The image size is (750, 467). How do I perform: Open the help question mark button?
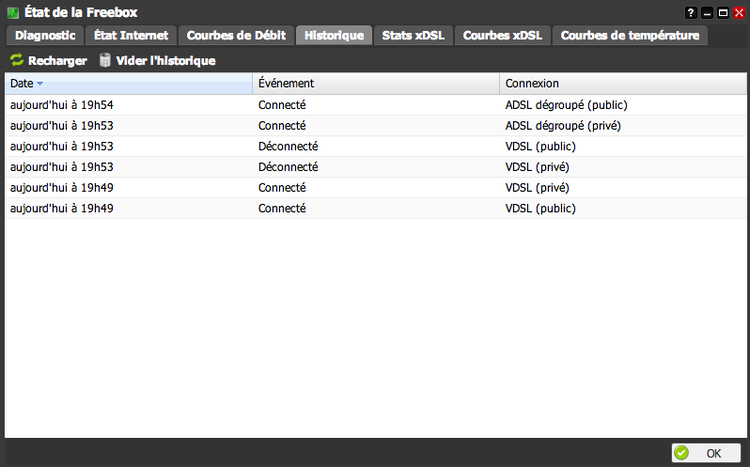click(x=691, y=13)
